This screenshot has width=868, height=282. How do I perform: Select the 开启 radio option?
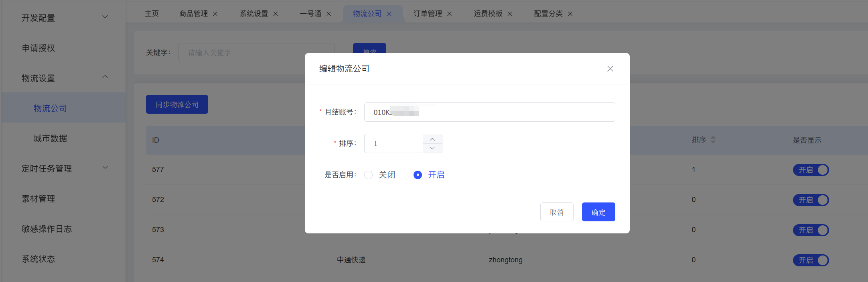tap(418, 175)
